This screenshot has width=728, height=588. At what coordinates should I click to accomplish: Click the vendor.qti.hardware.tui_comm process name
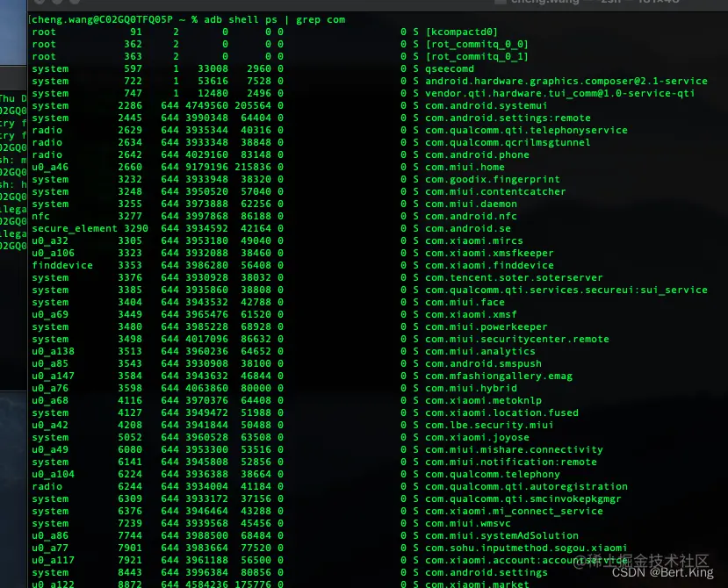[x=559, y=93]
